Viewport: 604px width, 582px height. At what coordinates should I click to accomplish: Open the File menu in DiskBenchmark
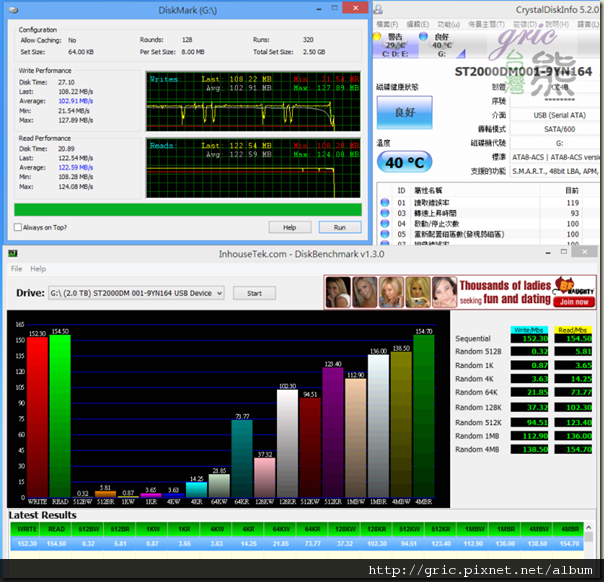[x=16, y=269]
